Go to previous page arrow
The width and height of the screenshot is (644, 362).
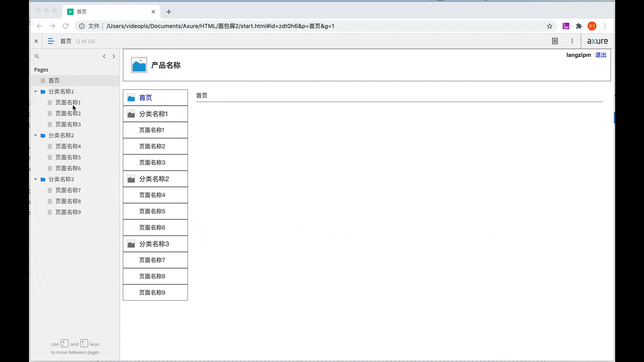pos(104,56)
